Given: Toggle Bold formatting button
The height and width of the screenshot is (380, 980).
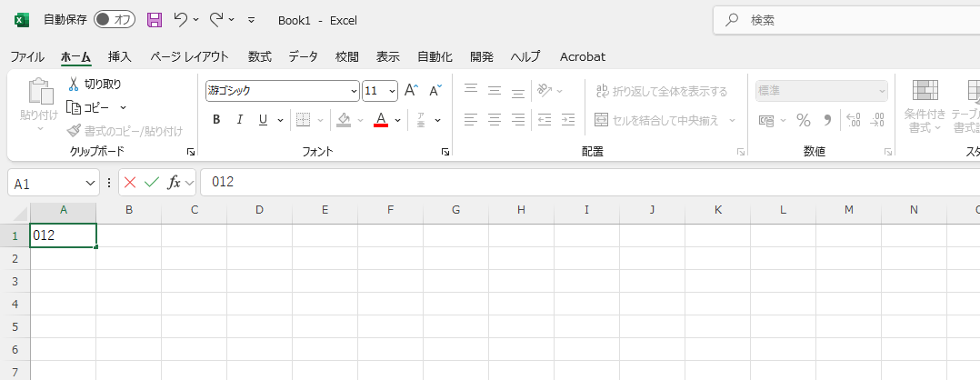Looking at the screenshot, I should point(216,119).
